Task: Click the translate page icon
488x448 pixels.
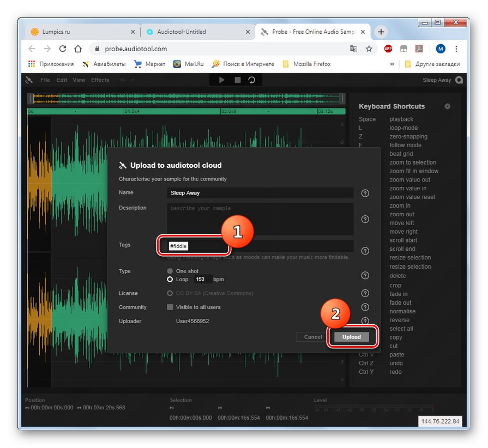Action: pos(353,49)
